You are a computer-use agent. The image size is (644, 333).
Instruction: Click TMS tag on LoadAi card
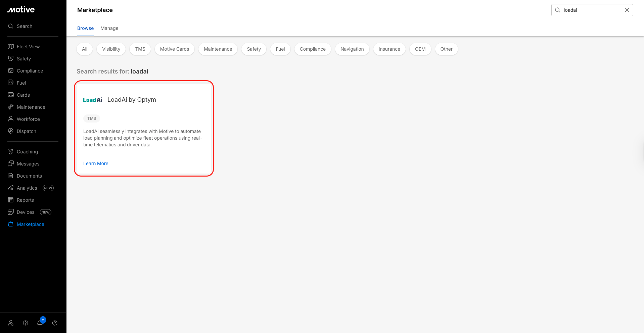[x=92, y=118]
